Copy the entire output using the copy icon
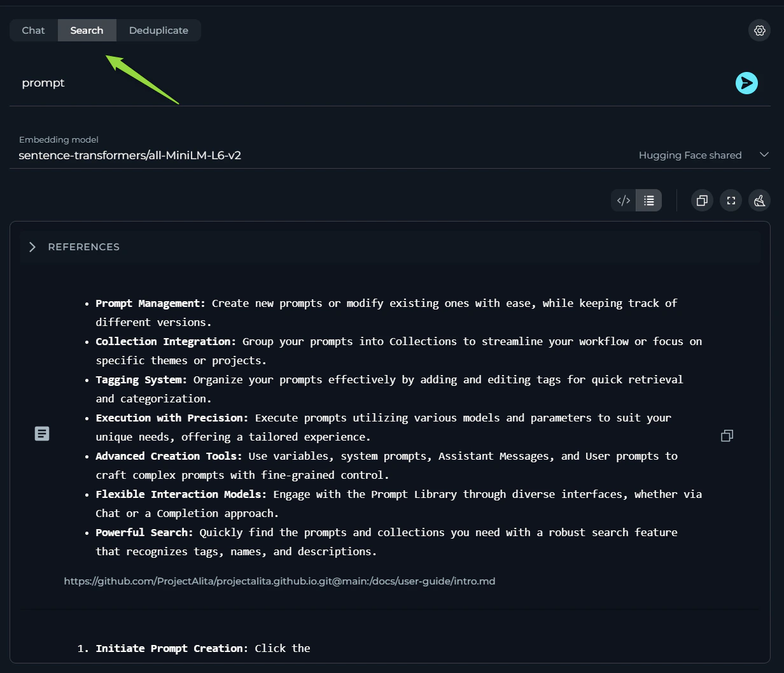The width and height of the screenshot is (784, 673). tap(702, 200)
